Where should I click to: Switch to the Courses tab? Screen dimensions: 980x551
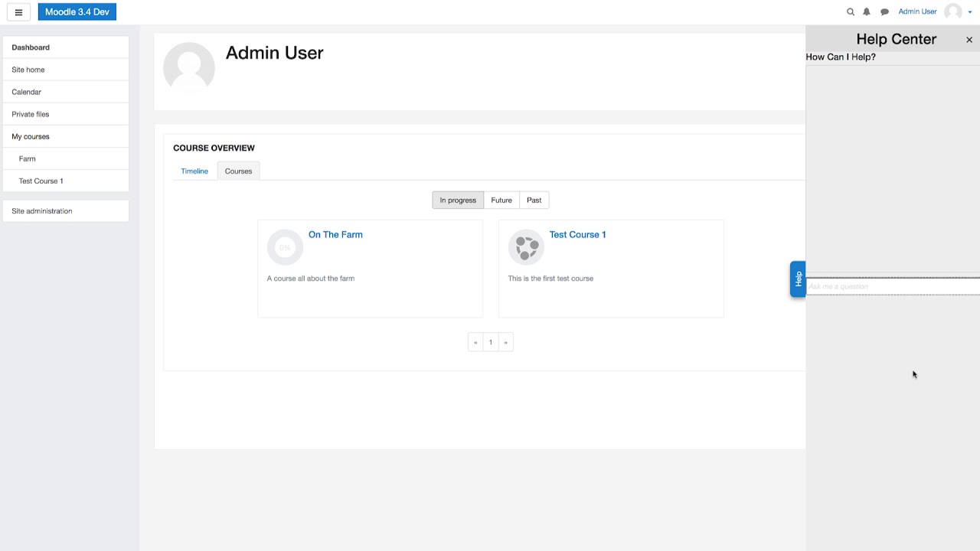tap(238, 171)
